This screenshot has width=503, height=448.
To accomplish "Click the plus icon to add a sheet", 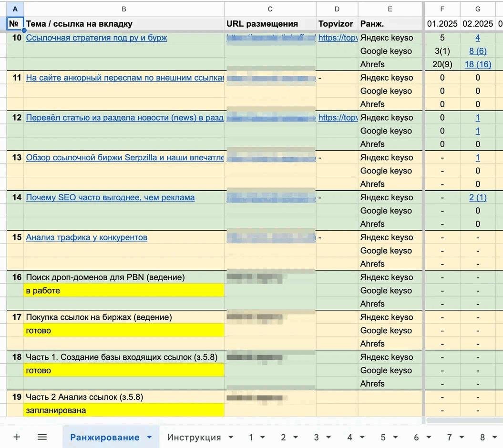I will [17, 437].
